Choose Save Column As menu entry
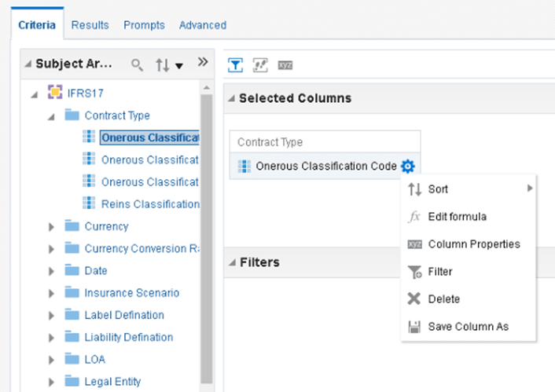 click(x=468, y=326)
